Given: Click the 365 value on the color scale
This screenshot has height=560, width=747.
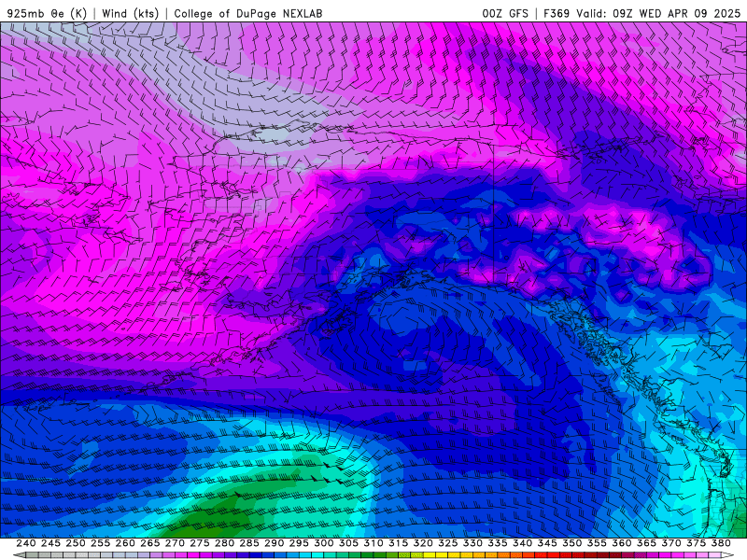Looking at the screenshot, I should click(x=646, y=543).
